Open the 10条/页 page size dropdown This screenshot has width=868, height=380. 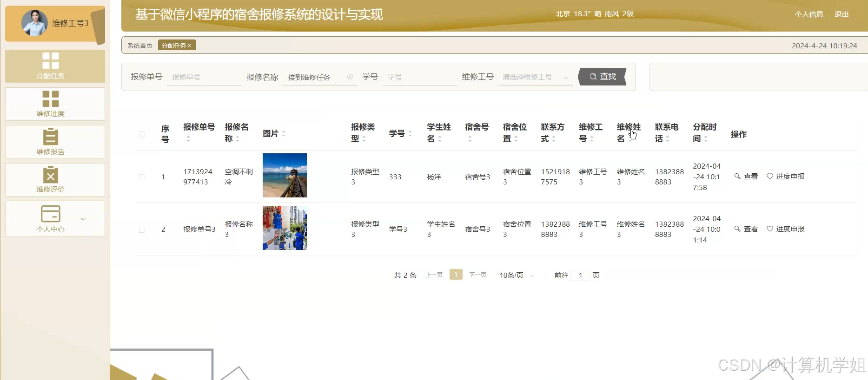[x=517, y=275]
